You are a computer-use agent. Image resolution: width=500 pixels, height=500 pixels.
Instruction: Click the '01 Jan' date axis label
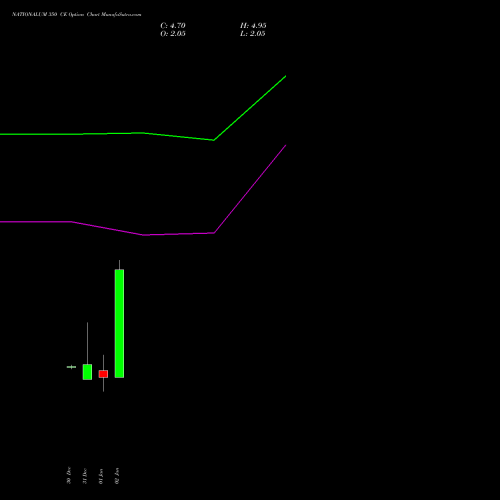click(x=101, y=476)
